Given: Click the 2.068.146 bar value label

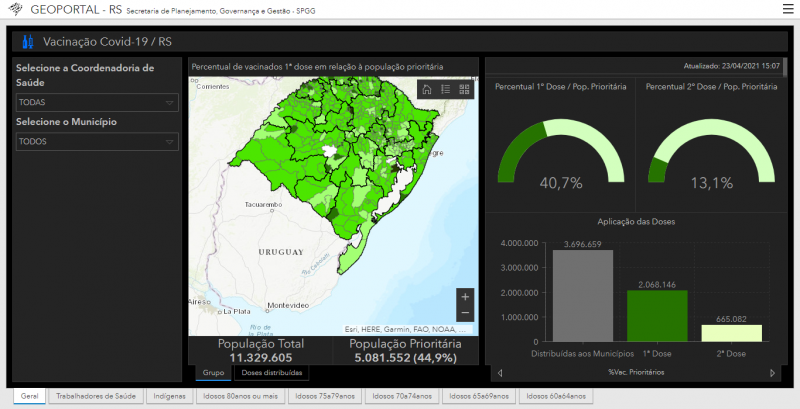Looking at the screenshot, I should [657, 285].
